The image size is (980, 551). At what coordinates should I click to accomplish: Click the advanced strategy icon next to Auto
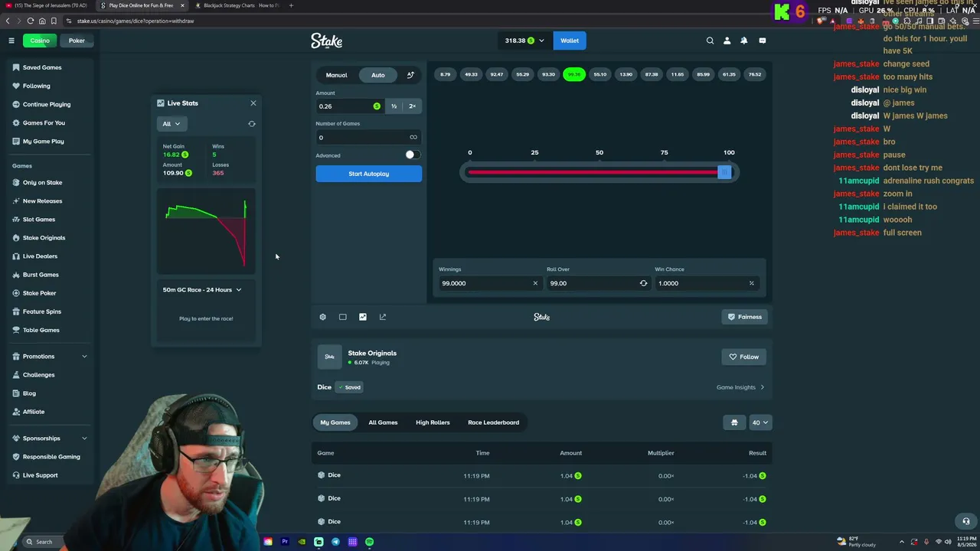tap(410, 75)
